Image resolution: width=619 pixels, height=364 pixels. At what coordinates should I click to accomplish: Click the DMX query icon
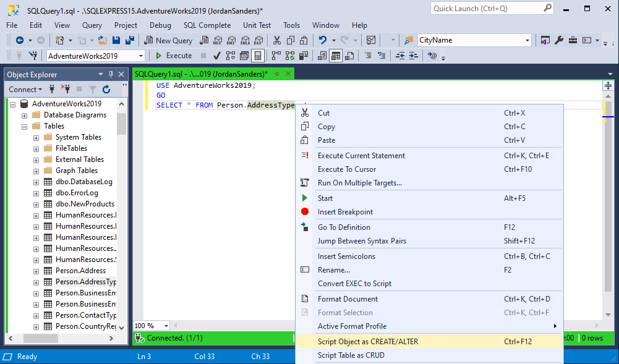click(x=231, y=40)
